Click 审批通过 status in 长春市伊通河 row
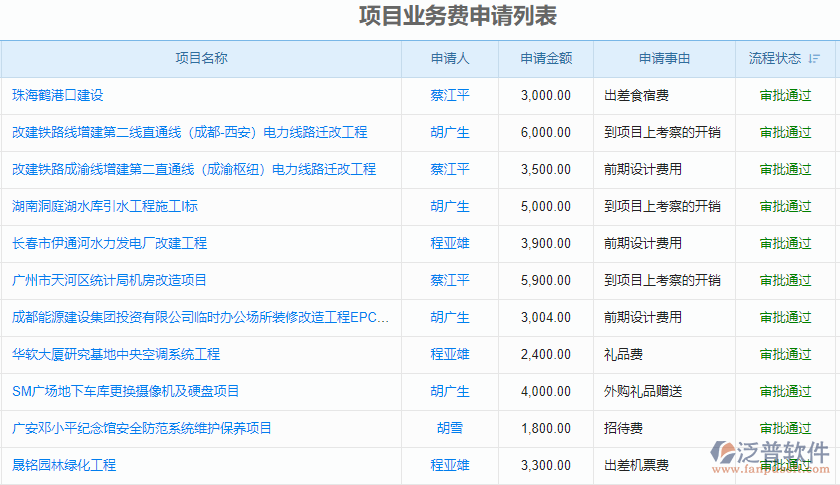The image size is (840, 485). pyautogui.click(x=785, y=243)
